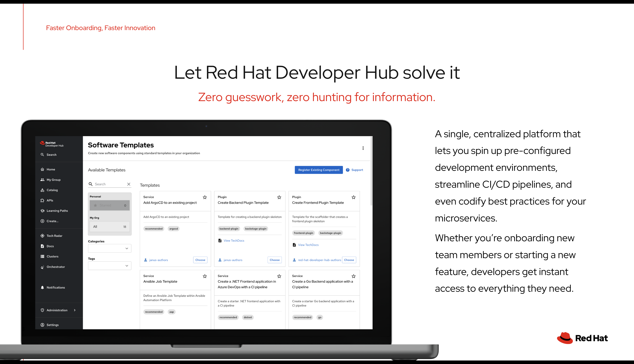Image resolution: width=634 pixels, height=364 pixels.
Task: Click TechDocs document icon on Backend Plugin card
Action: (220, 241)
